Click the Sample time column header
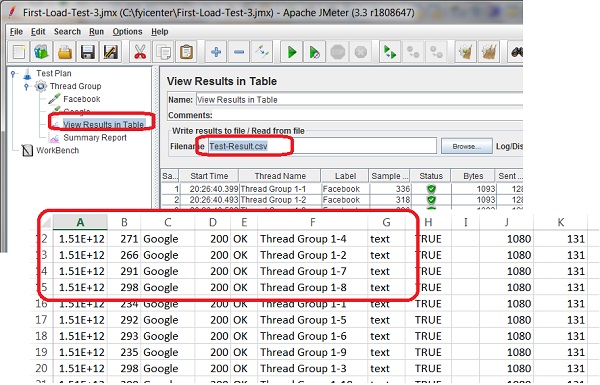The width and height of the screenshot is (600, 385). click(389, 176)
